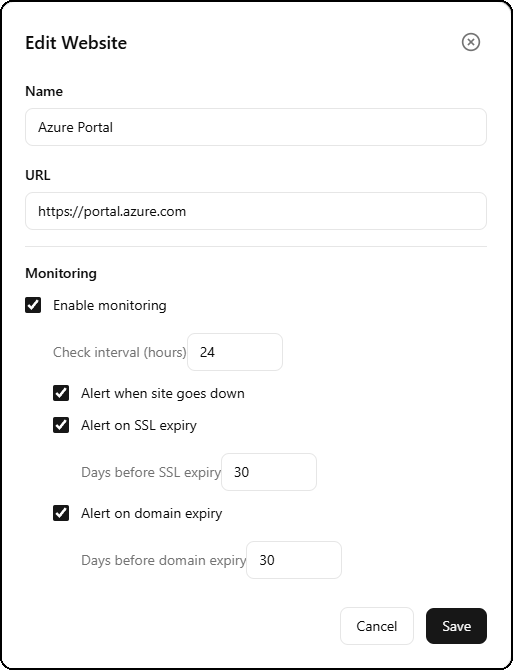Viewport: 513px width, 670px height.
Task: Click the Check interval (hours) label
Action: [x=120, y=352]
